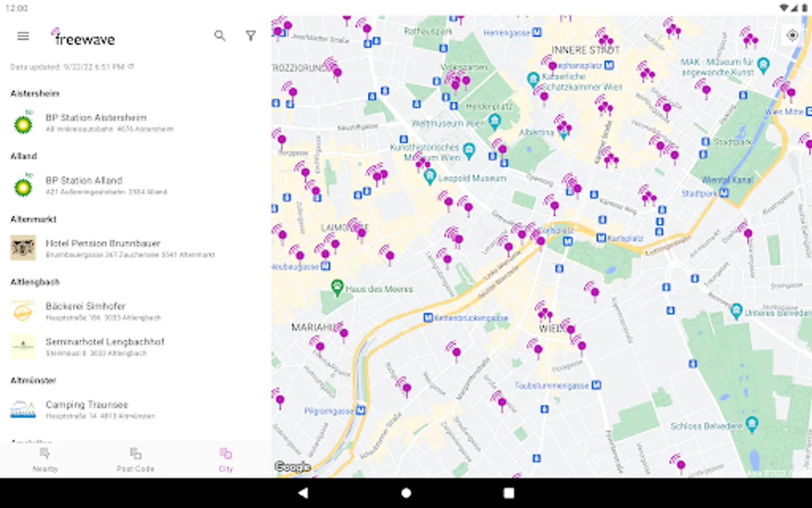Tap the Kunsthistorisches Museum Wien marker
The image size is (812, 508).
coord(469,150)
